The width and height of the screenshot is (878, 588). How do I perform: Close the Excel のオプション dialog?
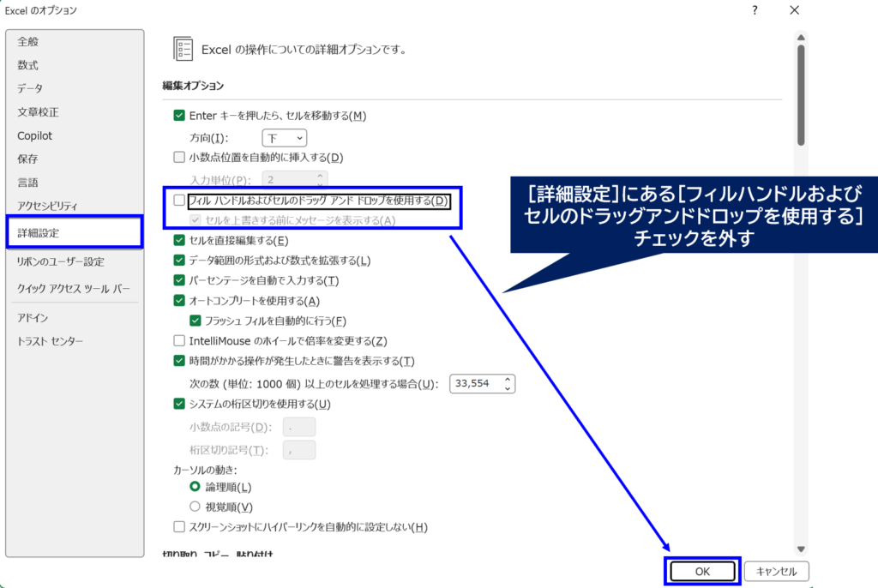tap(794, 10)
